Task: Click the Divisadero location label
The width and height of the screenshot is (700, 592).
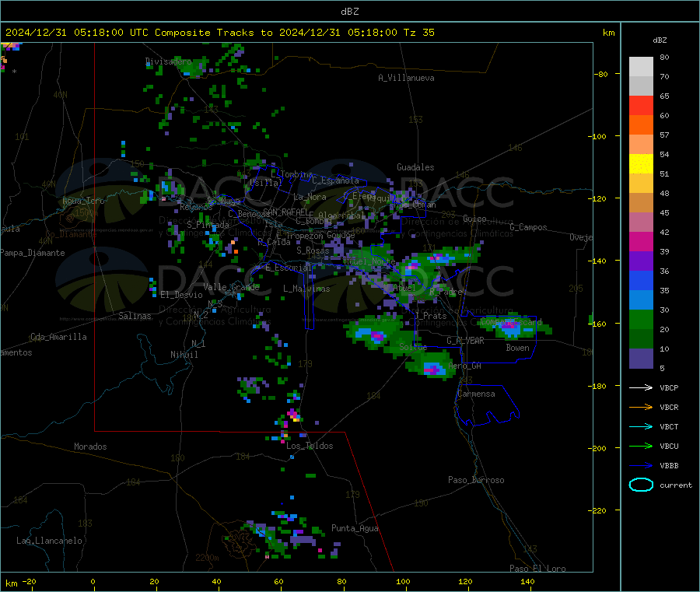Action: point(169,61)
